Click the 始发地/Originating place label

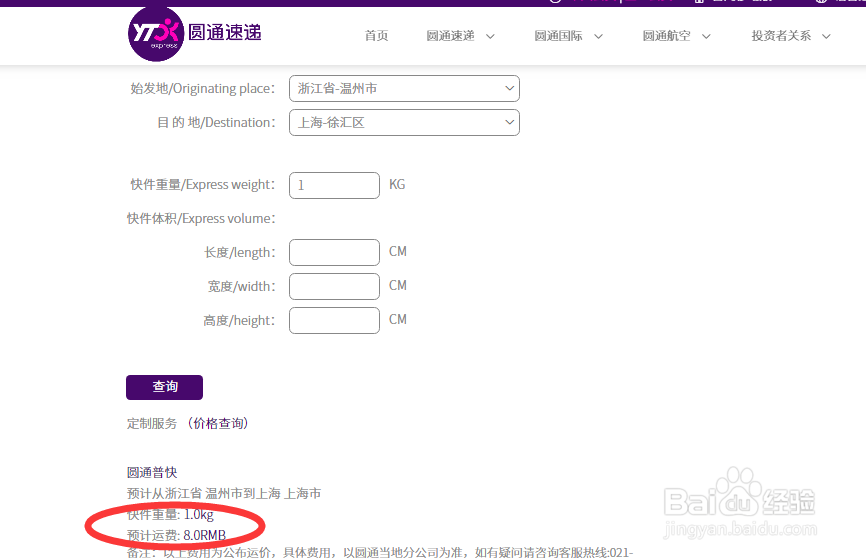[x=203, y=88]
